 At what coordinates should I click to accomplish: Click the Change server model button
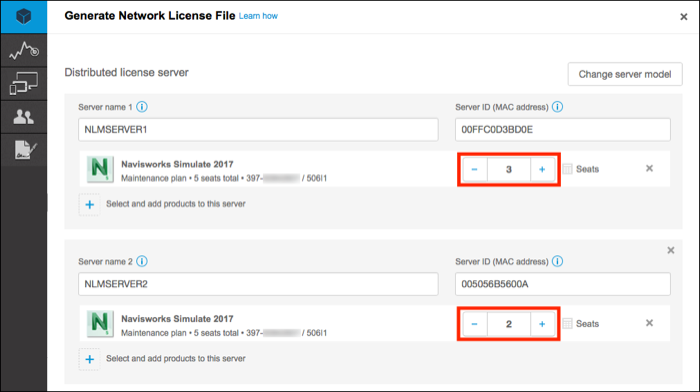click(625, 74)
